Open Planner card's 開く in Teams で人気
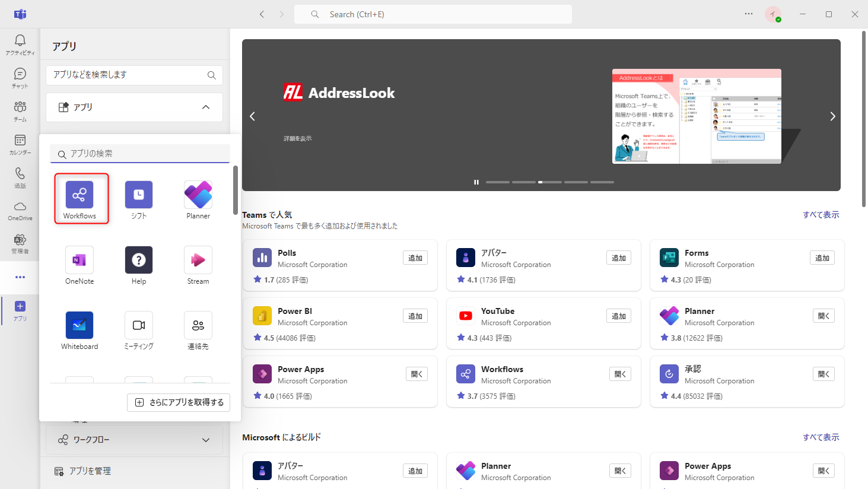Screen dimensions: 868x489 [824, 316]
